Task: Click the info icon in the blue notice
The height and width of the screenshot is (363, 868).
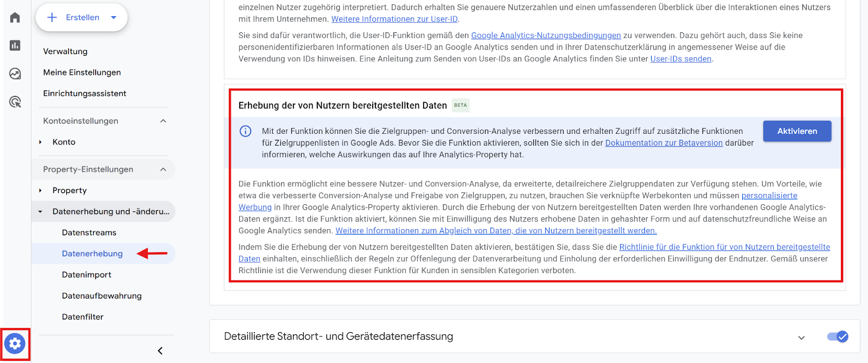Action: (x=246, y=131)
